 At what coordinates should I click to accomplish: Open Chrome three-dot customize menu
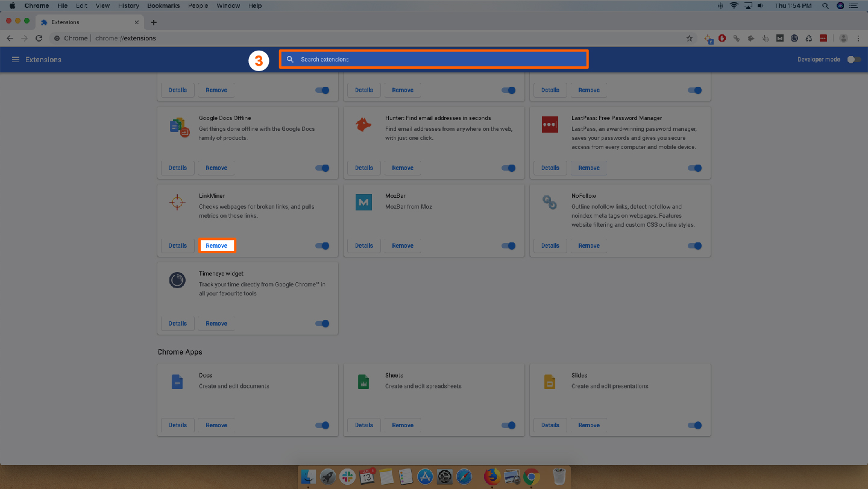(858, 38)
